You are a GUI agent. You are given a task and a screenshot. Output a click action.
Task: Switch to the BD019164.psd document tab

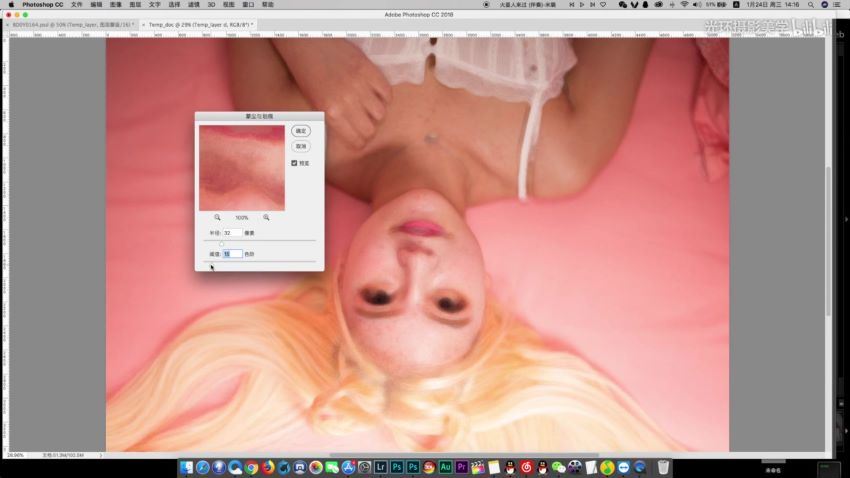tap(71, 24)
